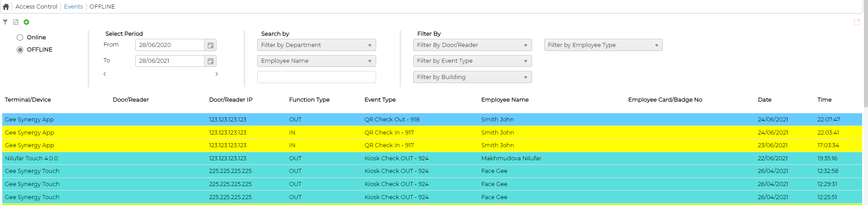Go to the home icon in breadcrumb
Viewport: 868px width, 205px height.
click(6, 7)
